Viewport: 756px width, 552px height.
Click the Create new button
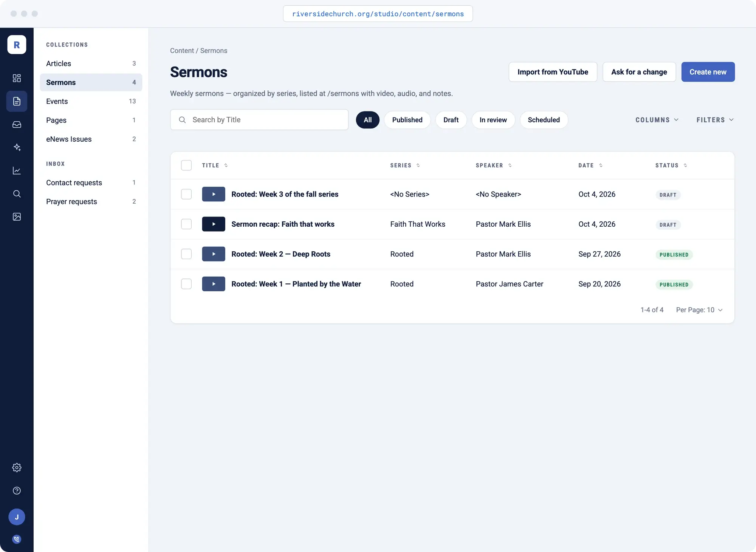(x=708, y=72)
